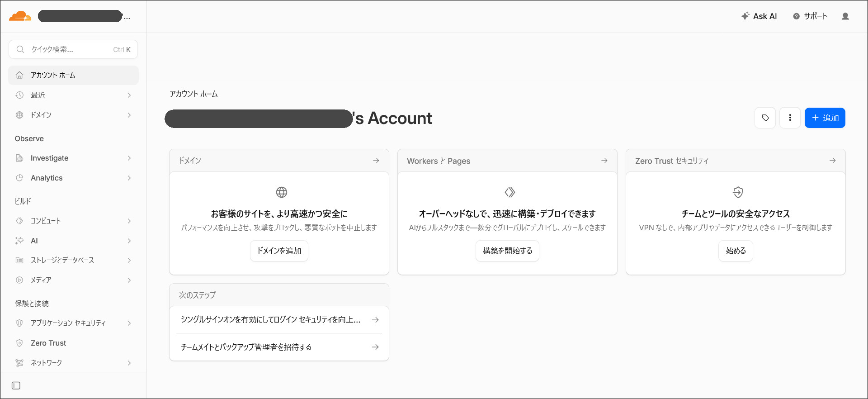Open Zero Trust セキュリティ header arrow

pyautogui.click(x=832, y=161)
